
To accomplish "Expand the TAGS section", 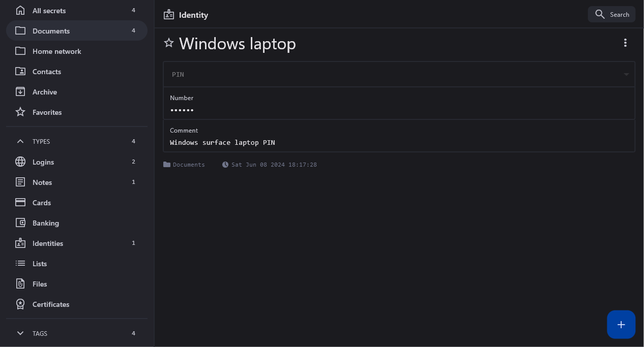I will pyautogui.click(x=20, y=334).
